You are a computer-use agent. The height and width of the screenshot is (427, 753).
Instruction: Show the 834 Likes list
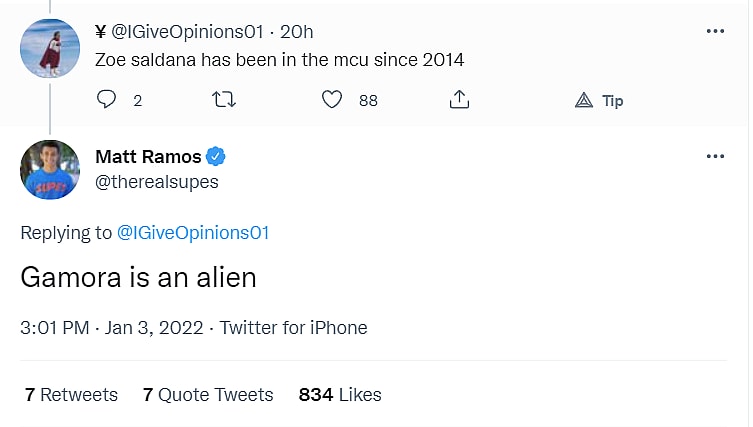340,395
